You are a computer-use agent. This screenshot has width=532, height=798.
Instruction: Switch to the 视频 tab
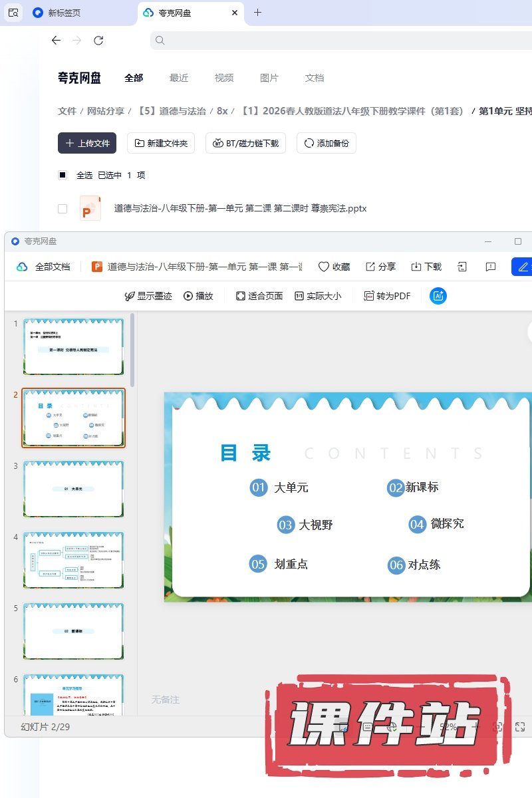(x=224, y=78)
